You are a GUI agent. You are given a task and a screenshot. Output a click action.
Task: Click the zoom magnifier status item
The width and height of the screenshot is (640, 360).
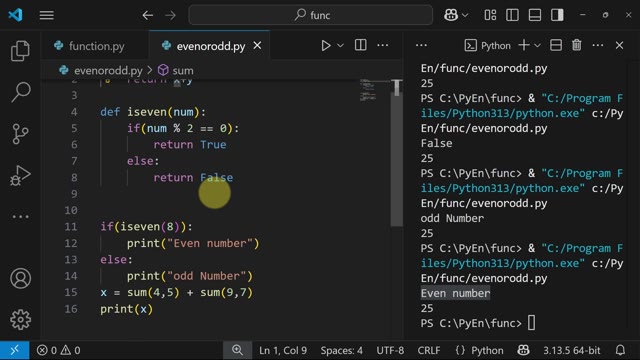point(237,350)
